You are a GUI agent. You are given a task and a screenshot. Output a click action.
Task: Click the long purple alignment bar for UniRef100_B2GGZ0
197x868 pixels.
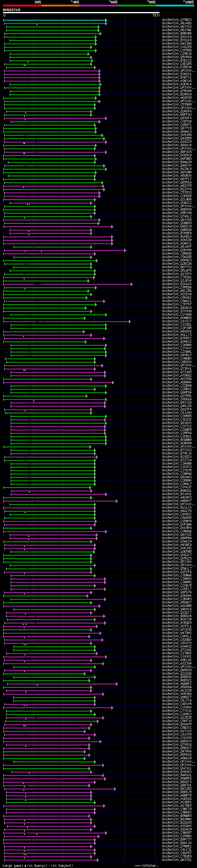[68, 285]
